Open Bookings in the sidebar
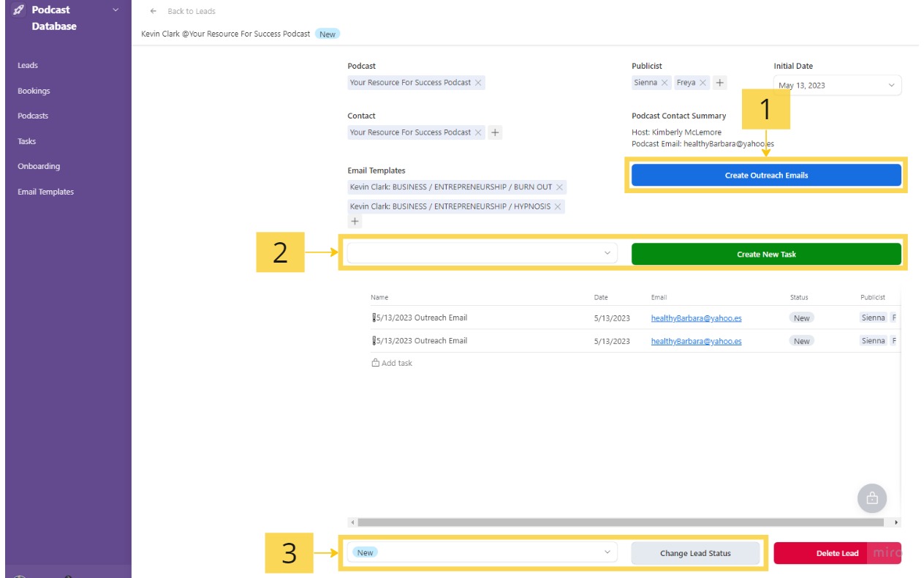Image resolution: width=924 pixels, height=578 pixels. pos(34,91)
